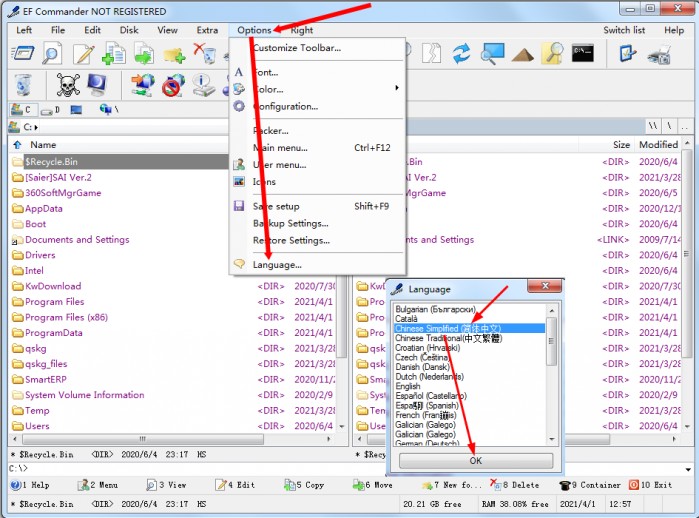699x518 pixels.
Task: Click the printer with camera icon
Action: point(659,54)
